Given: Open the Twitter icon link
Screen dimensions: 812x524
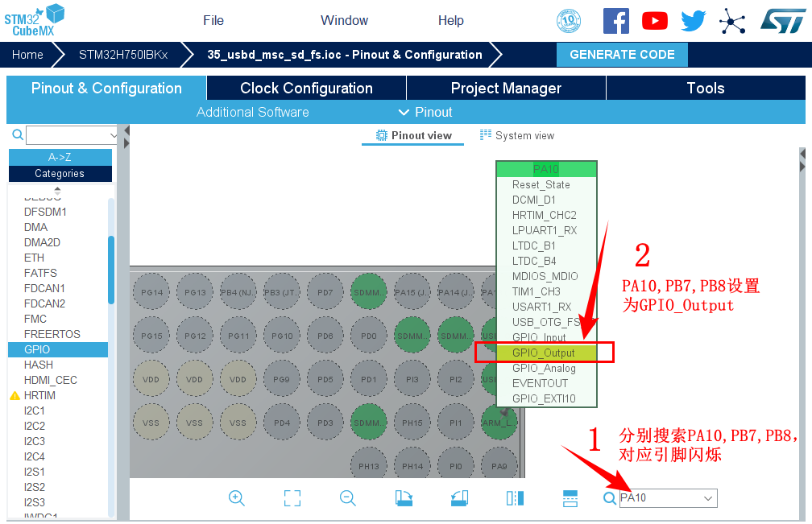Looking at the screenshot, I should pos(693,21).
